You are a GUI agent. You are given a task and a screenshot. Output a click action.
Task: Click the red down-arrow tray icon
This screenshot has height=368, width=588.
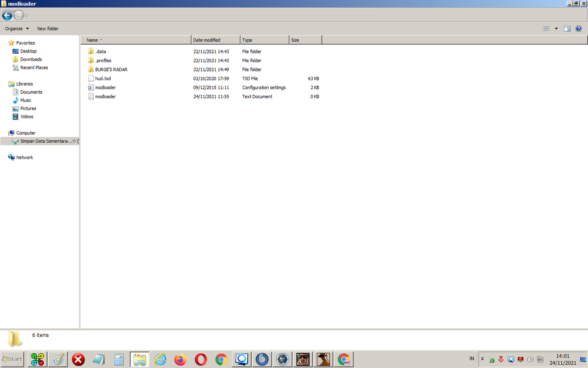[x=501, y=359]
